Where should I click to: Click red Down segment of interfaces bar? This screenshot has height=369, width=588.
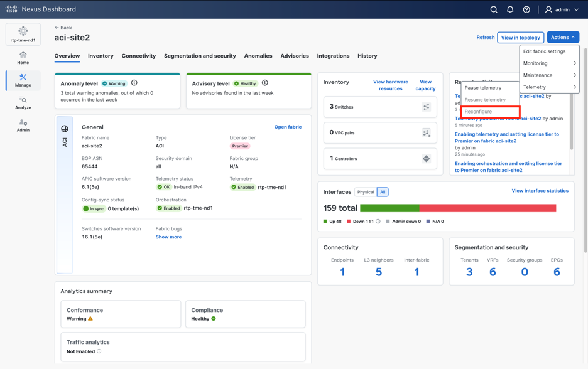coord(487,208)
